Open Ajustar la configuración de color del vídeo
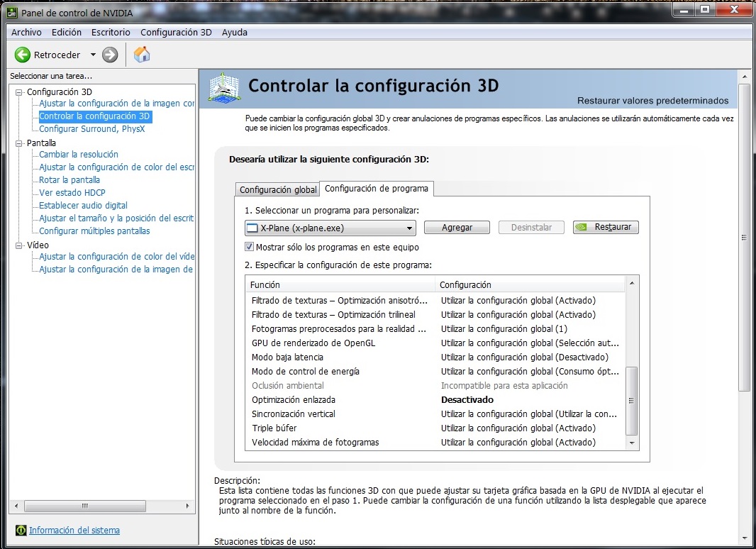The height and width of the screenshot is (549, 756). [117, 257]
